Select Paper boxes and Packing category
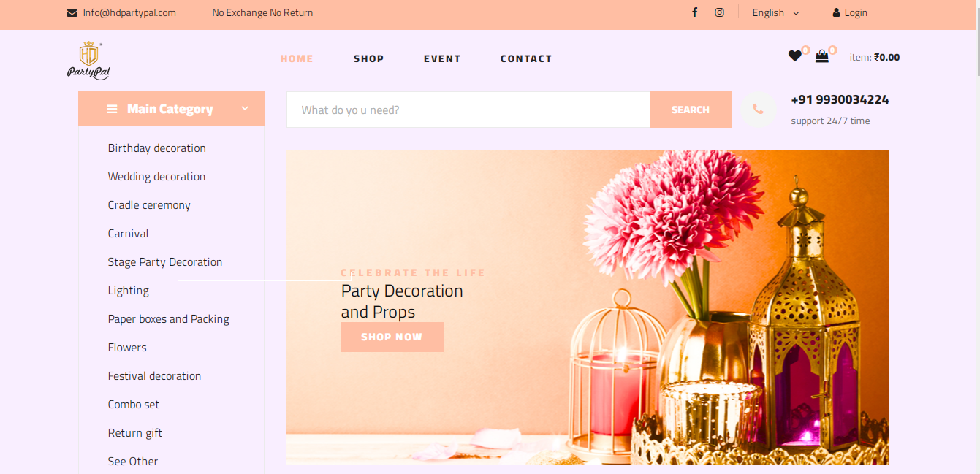This screenshot has width=980, height=474. click(x=169, y=318)
